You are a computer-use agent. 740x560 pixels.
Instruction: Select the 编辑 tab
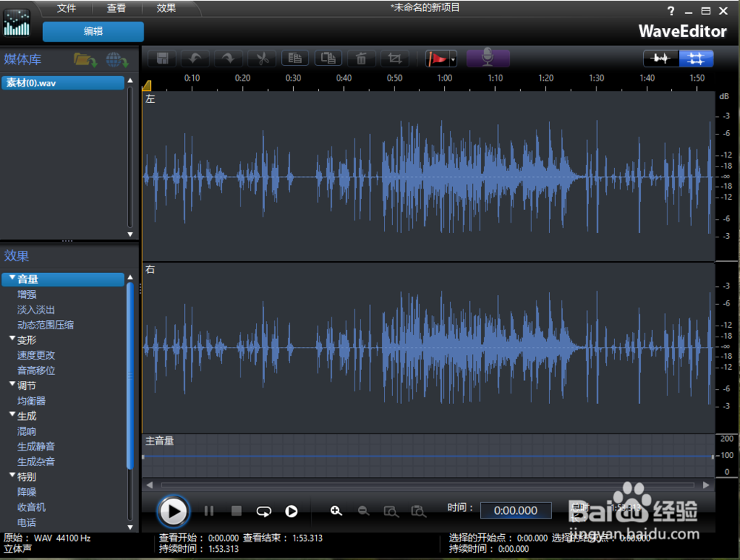tap(93, 31)
